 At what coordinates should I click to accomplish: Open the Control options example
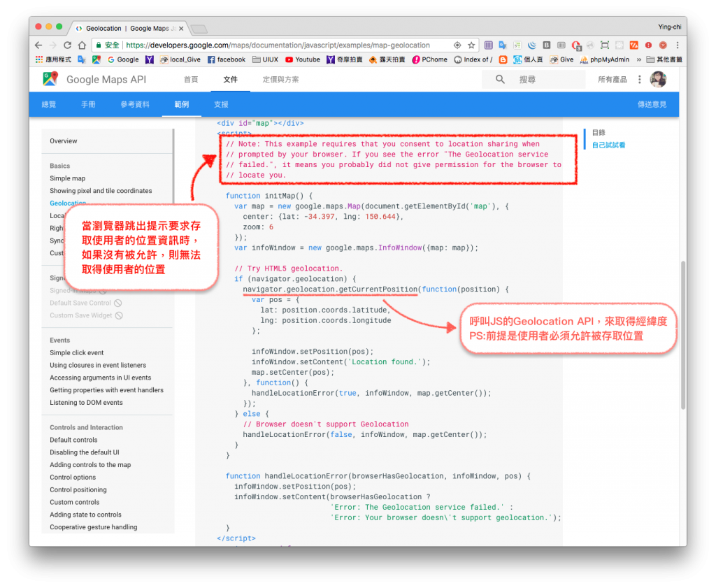point(73,478)
